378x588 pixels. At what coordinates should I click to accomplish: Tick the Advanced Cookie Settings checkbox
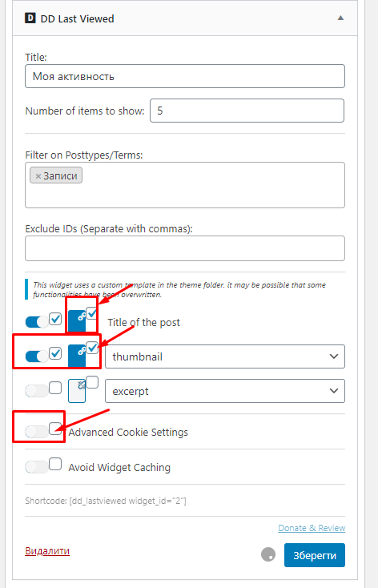[x=55, y=429]
